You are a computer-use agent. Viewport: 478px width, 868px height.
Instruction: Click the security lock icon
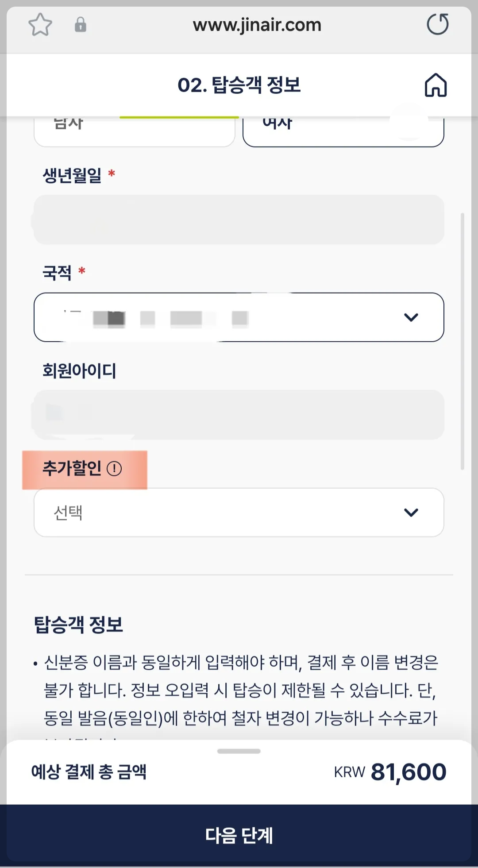coord(80,25)
